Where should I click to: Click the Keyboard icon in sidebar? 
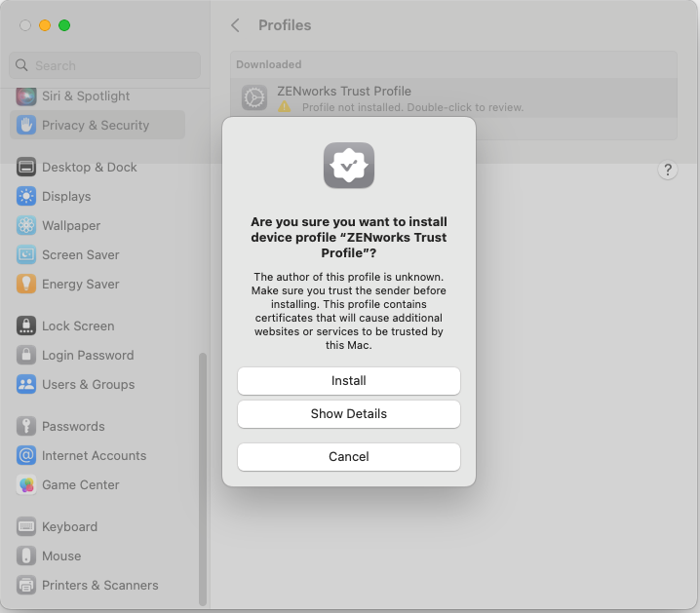(26, 527)
